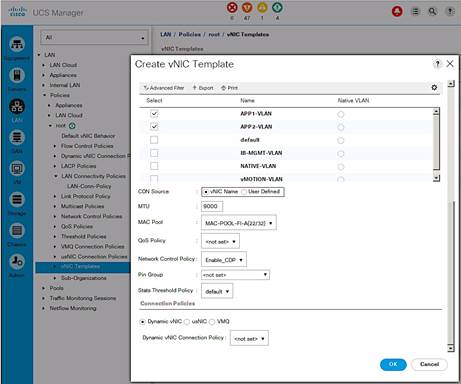Check the IB-MGMT-VLAN checkbox
Viewport: 461px width, 384px height.
(x=154, y=153)
